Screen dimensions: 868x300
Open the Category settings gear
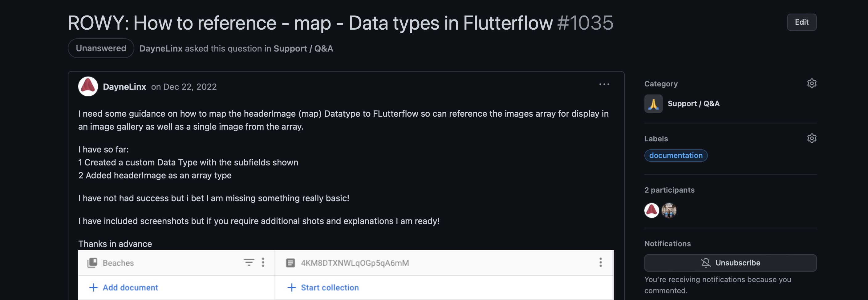(811, 83)
